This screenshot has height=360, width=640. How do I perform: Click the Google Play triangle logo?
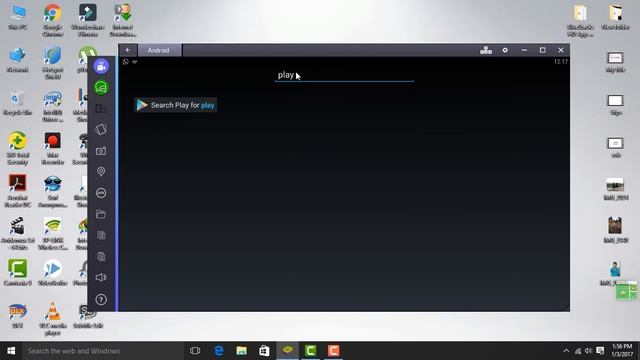[142, 105]
